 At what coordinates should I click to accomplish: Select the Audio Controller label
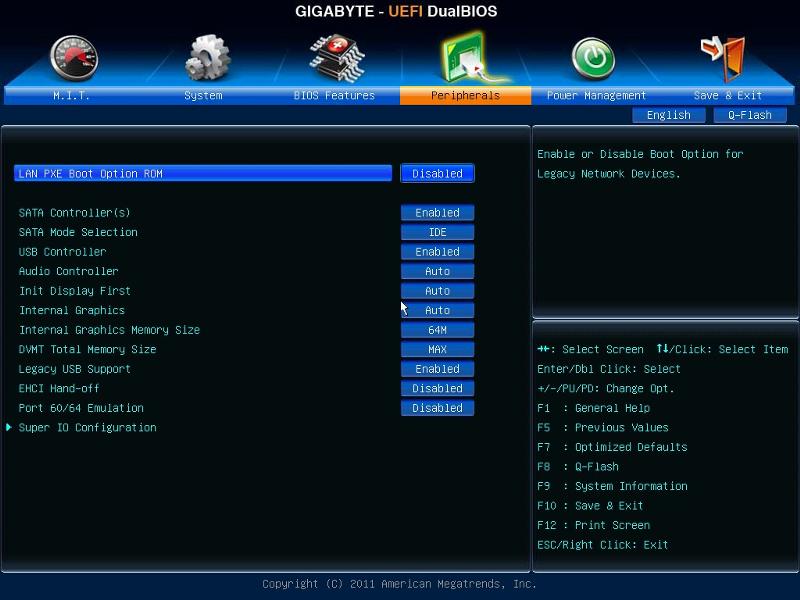click(68, 271)
